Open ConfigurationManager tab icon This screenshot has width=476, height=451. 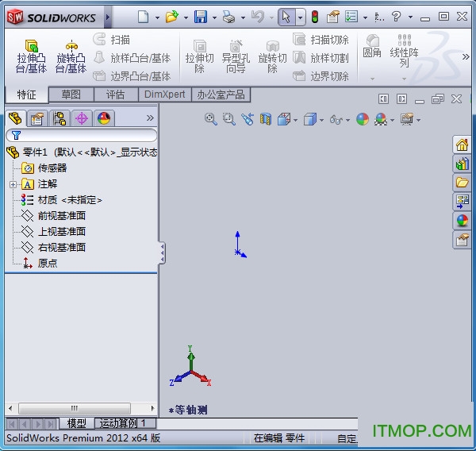(59, 118)
